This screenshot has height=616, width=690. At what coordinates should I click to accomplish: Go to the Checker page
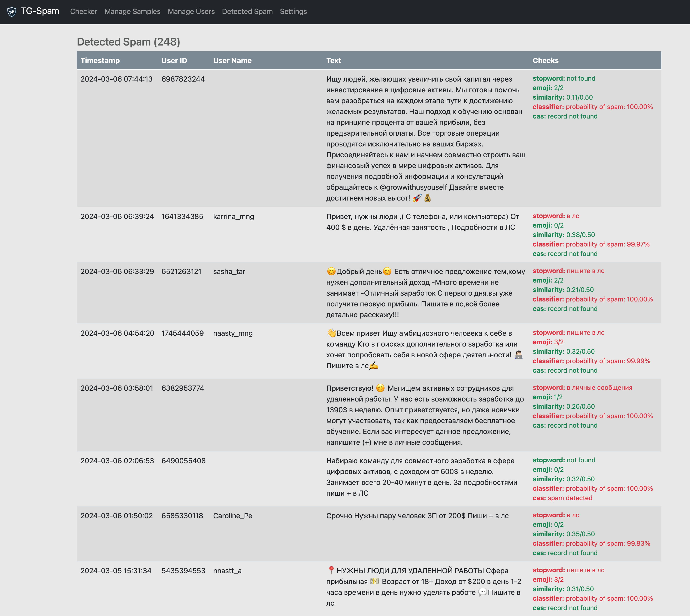coord(83,11)
